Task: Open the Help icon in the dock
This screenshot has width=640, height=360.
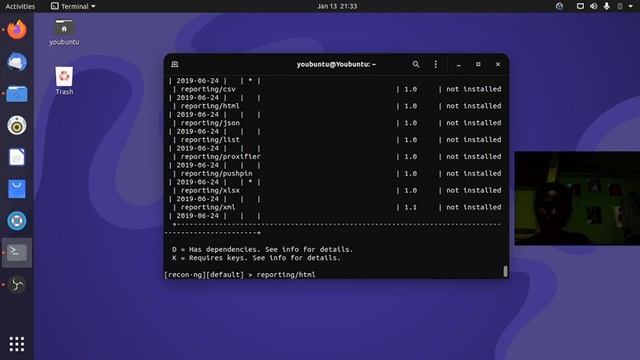Action: pos(17,221)
